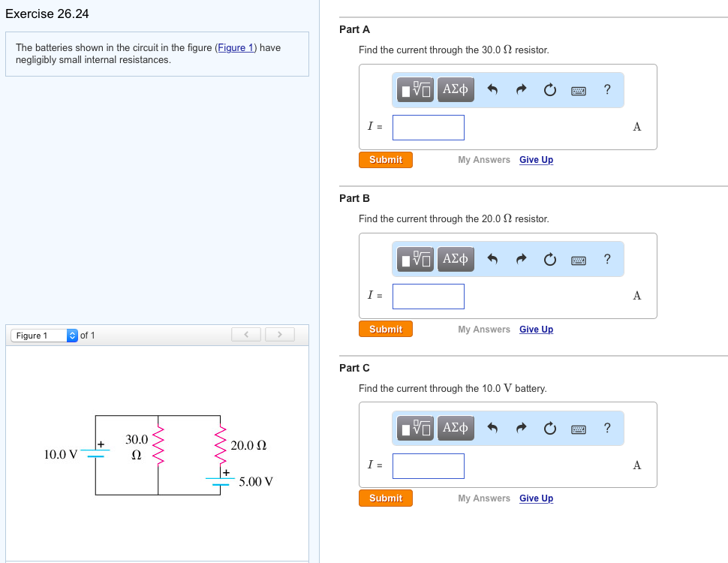
Task: View My Answers for Part B
Action: tap(483, 329)
